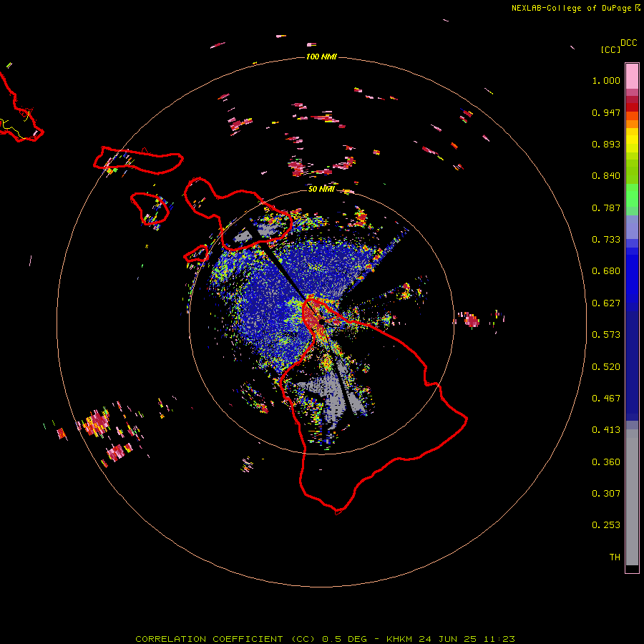This screenshot has width=644, height=644.
Task: Click the 0.360 legend value
Action: (606, 462)
